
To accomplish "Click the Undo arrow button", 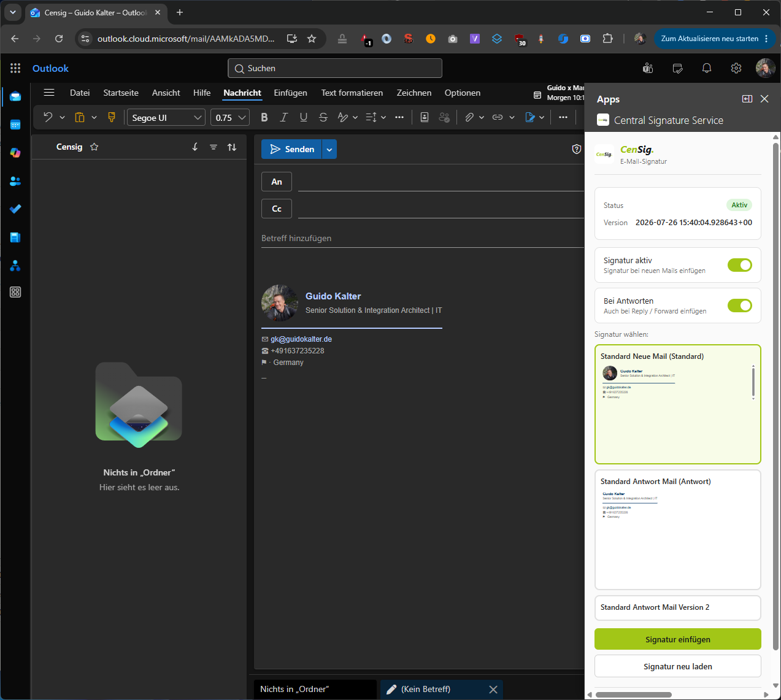I will pos(48,117).
